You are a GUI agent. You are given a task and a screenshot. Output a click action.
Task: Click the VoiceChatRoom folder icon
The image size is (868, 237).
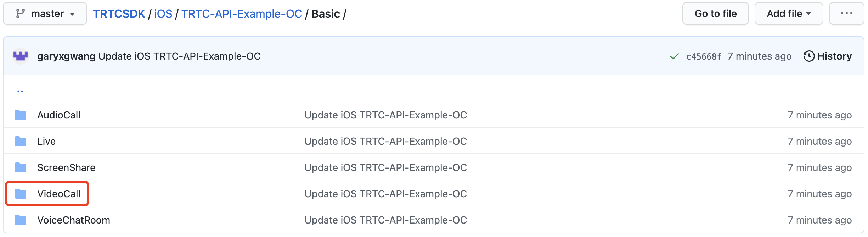pyautogui.click(x=21, y=220)
